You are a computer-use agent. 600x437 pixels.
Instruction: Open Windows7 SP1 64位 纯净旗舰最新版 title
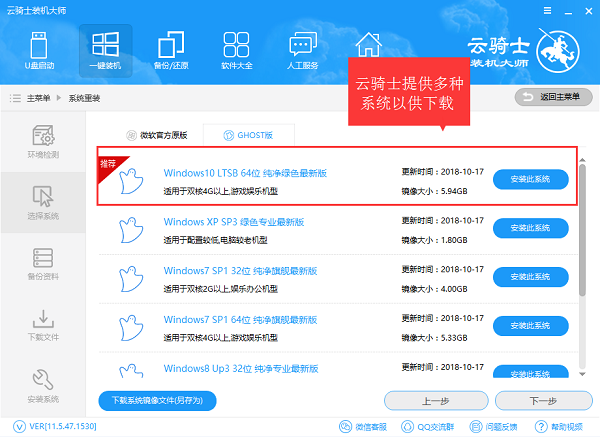(240, 320)
